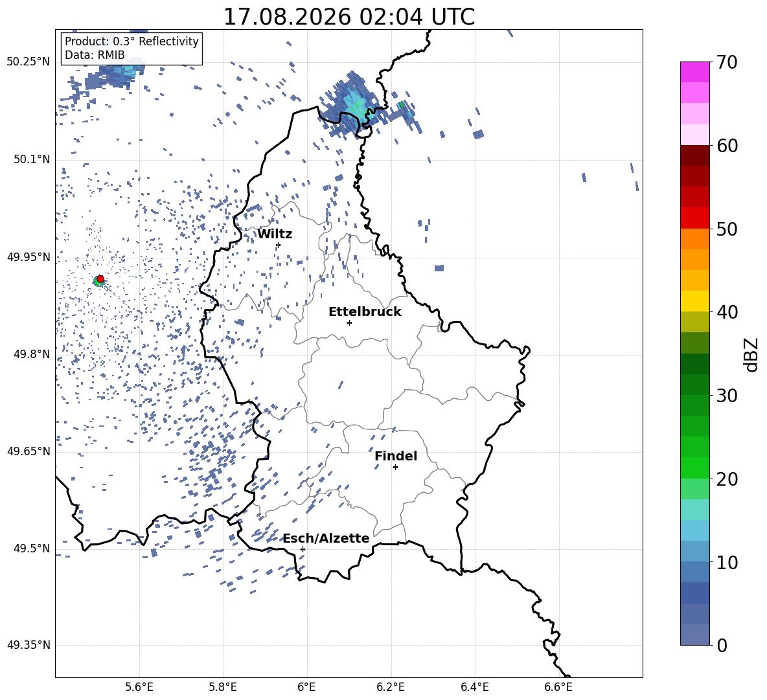Click the Findel city label
Screen dimensions: 767x700
click(396, 456)
